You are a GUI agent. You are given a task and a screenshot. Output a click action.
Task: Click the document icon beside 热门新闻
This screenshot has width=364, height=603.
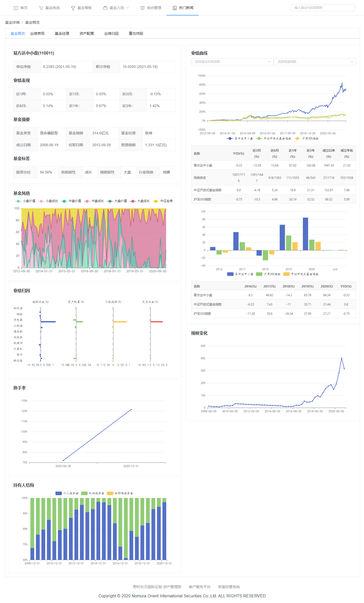tap(175, 8)
